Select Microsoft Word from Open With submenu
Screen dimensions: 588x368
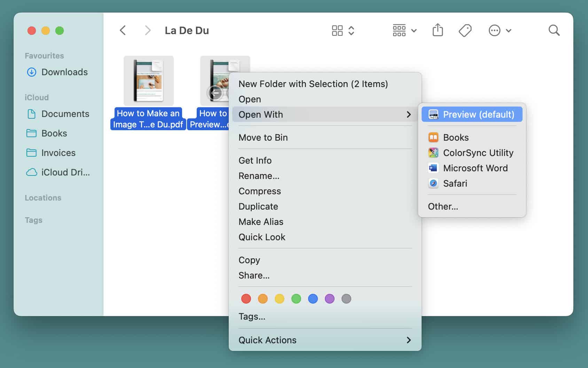click(475, 168)
